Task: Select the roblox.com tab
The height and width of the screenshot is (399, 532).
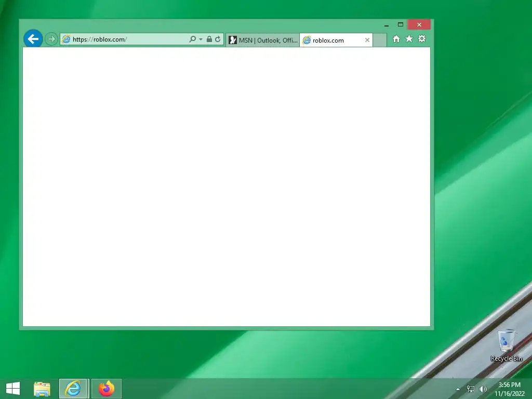Action: [336, 40]
